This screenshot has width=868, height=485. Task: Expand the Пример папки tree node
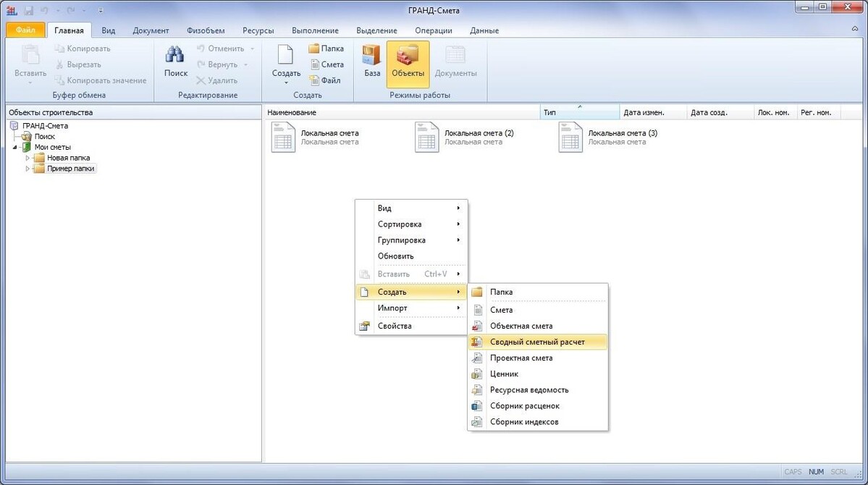pos(27,169)
